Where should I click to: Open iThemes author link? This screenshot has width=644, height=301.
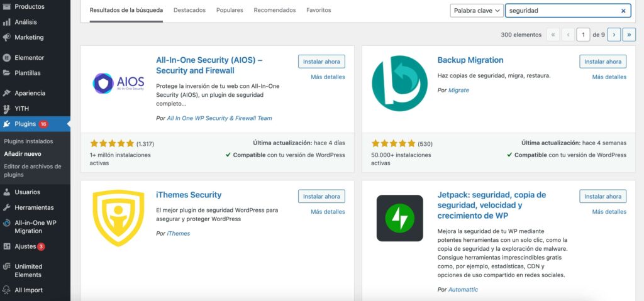(178, 234)
